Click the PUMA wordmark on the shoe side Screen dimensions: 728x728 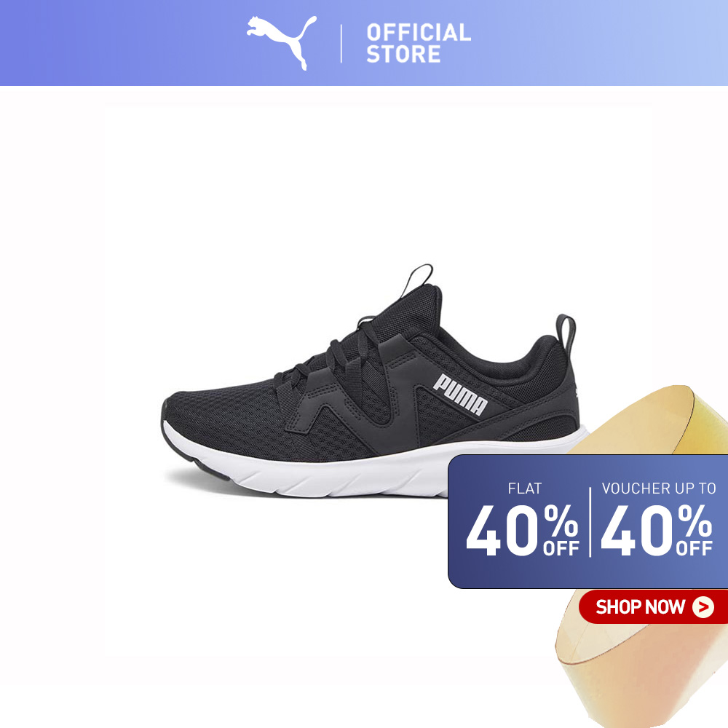pyautogui.click(x=460, y=394)
